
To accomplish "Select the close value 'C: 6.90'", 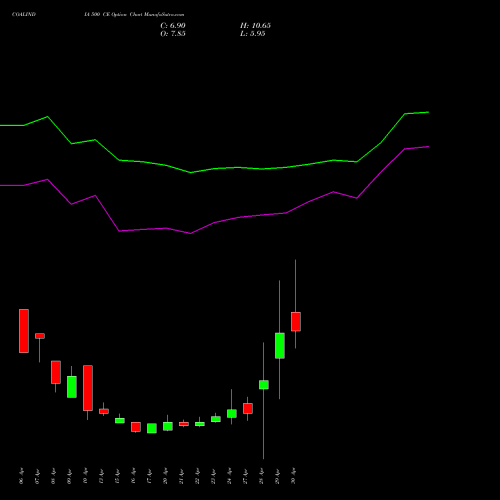I will click(x=173, y=26).
